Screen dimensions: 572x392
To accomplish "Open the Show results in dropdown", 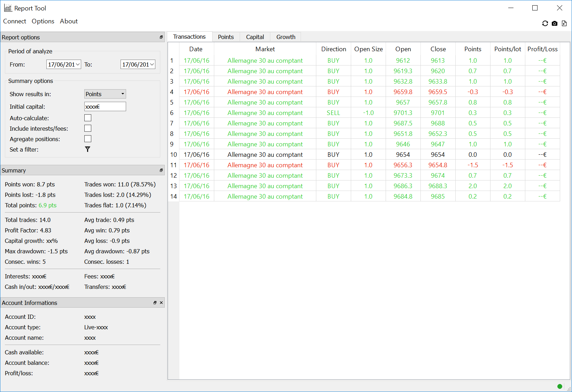I will [105, 94].
